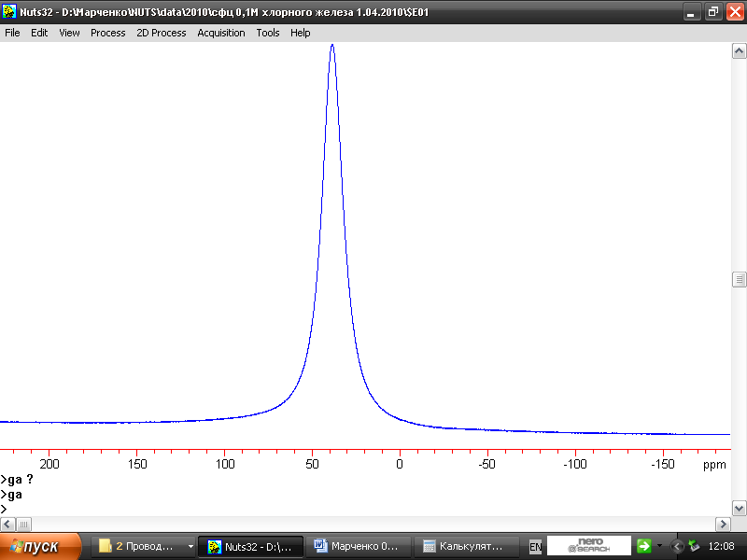Switch to the Проводник taskbar group
Screen dimensions: 747x560
click(143, 546)
